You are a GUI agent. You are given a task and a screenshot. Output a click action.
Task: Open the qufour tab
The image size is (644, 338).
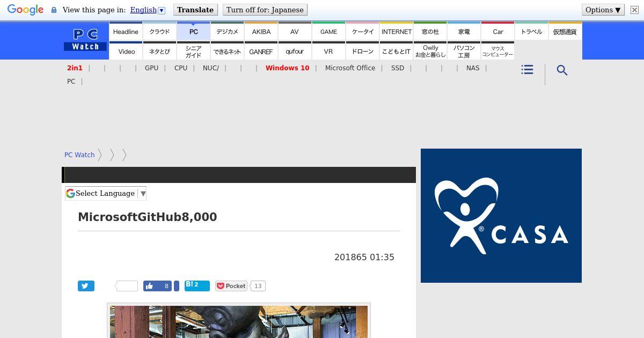pos(295,51)
